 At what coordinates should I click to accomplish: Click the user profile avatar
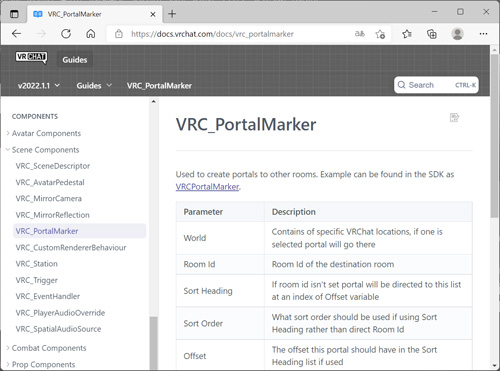click(457, 34)
